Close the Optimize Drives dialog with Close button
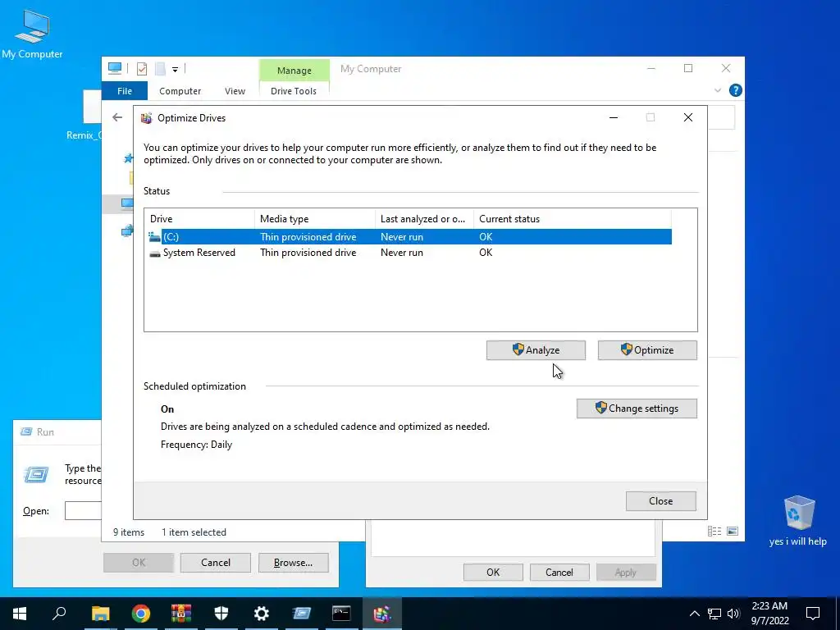This screenshot has width=840, height=630. tap(660, 501)
